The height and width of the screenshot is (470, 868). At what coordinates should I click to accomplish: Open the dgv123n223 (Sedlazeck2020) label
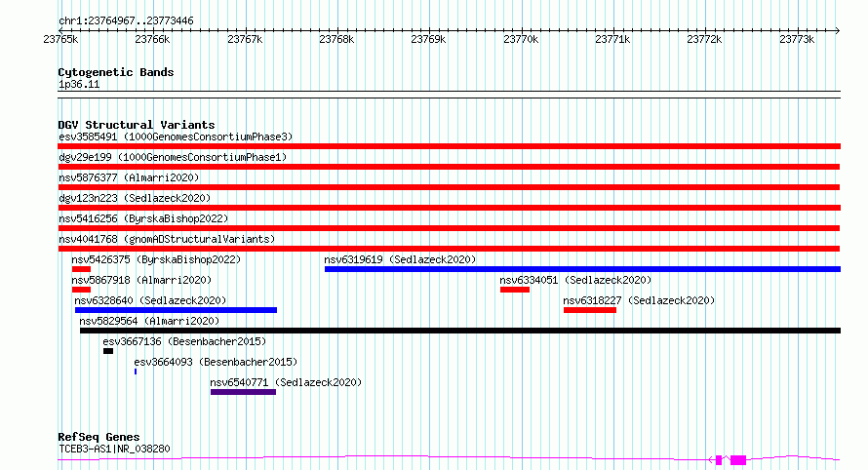[x=135, y=198]
